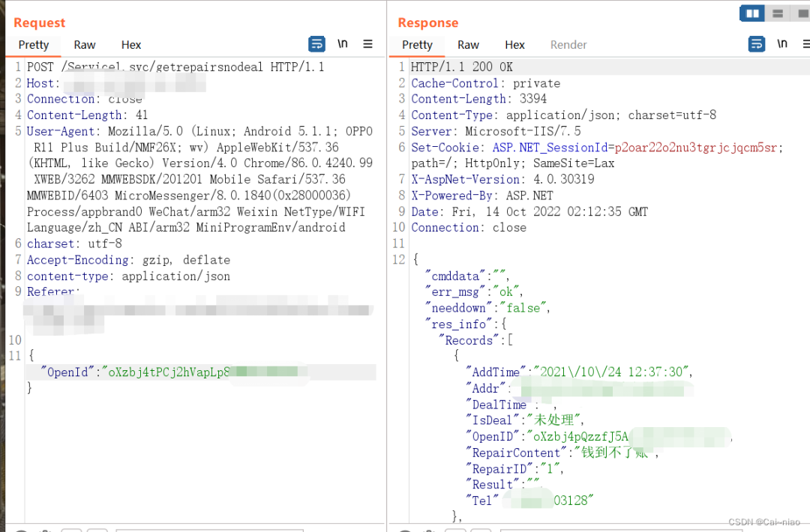Click the Cache-Control: private header

click(x=485, y=83)
